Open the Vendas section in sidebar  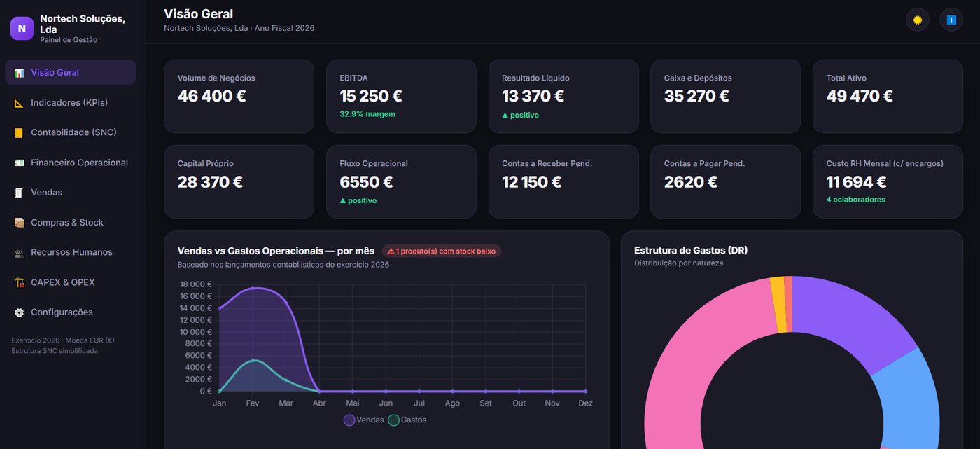pos(71,193)
